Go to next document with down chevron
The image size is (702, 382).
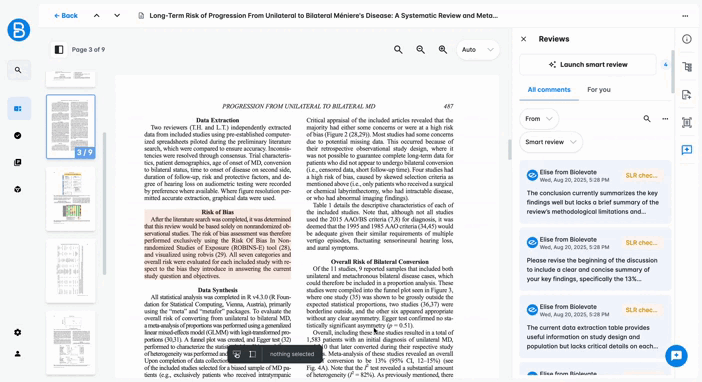click(117, 16)
